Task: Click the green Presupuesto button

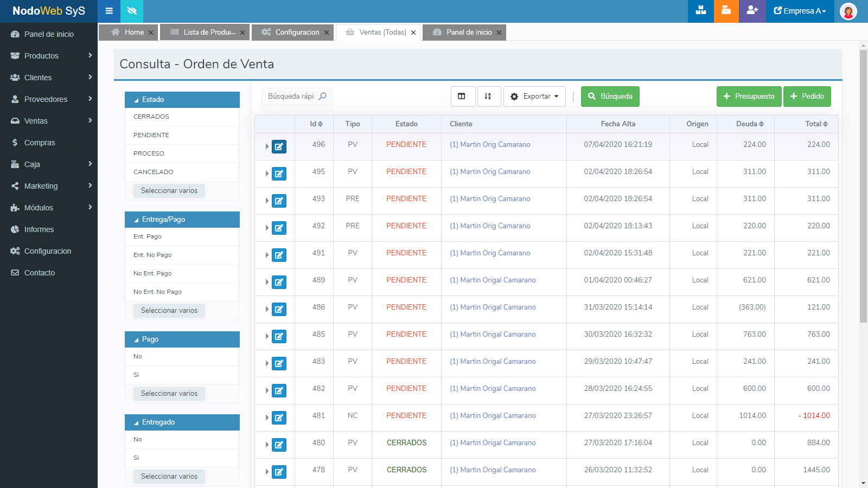Action: coord(749,97)
